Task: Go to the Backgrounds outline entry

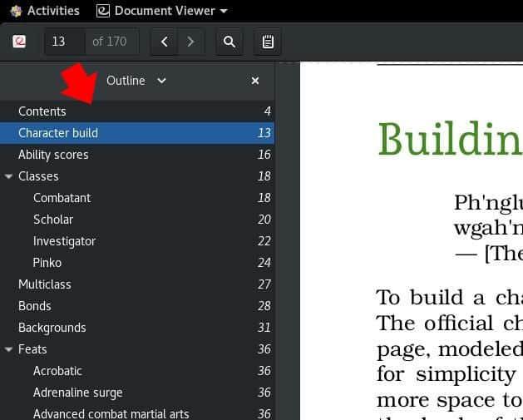Action: [x=52, y=328]
